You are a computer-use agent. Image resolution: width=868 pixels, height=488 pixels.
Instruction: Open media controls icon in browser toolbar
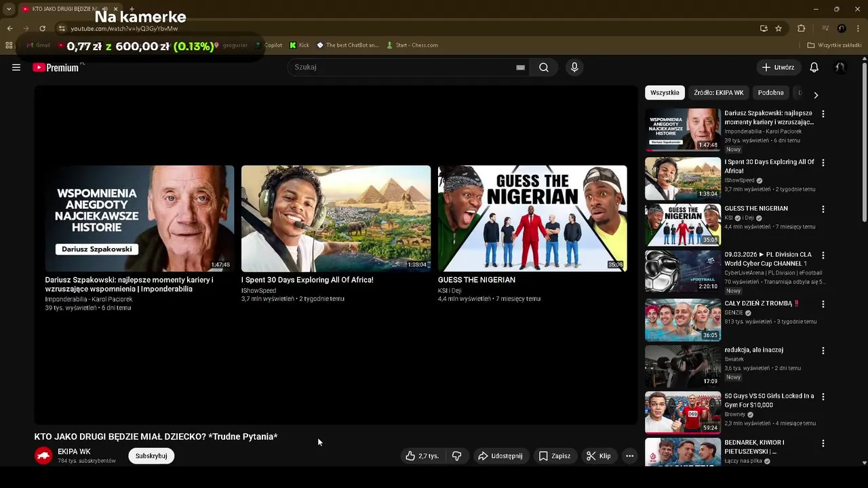coord(825,28)
